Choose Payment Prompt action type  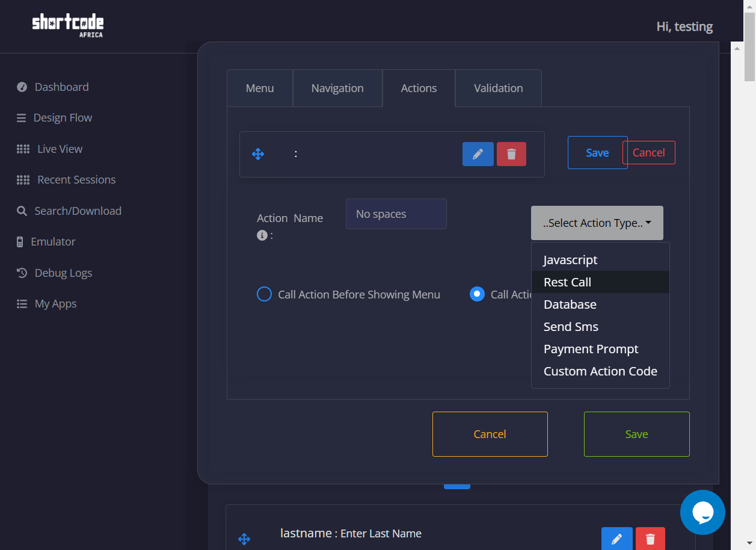[600, 349]
